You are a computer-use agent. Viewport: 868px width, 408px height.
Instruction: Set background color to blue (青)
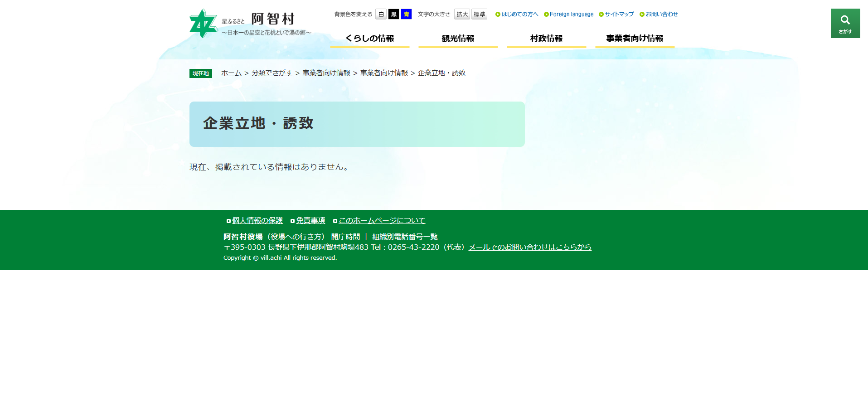[406, 14]
